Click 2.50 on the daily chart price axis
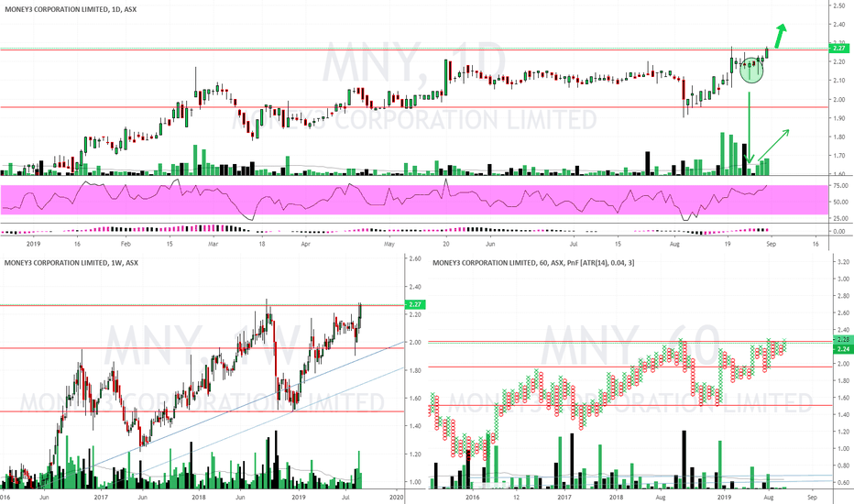Image resolution: width=854 pixels, height=504 pixels. pyautogui.click(x=838, y=5)
